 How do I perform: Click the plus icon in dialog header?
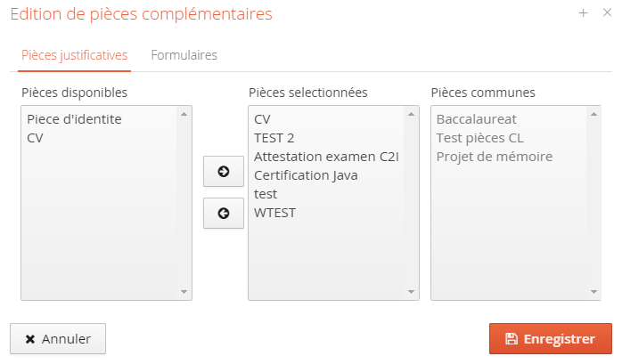[584, 13]
